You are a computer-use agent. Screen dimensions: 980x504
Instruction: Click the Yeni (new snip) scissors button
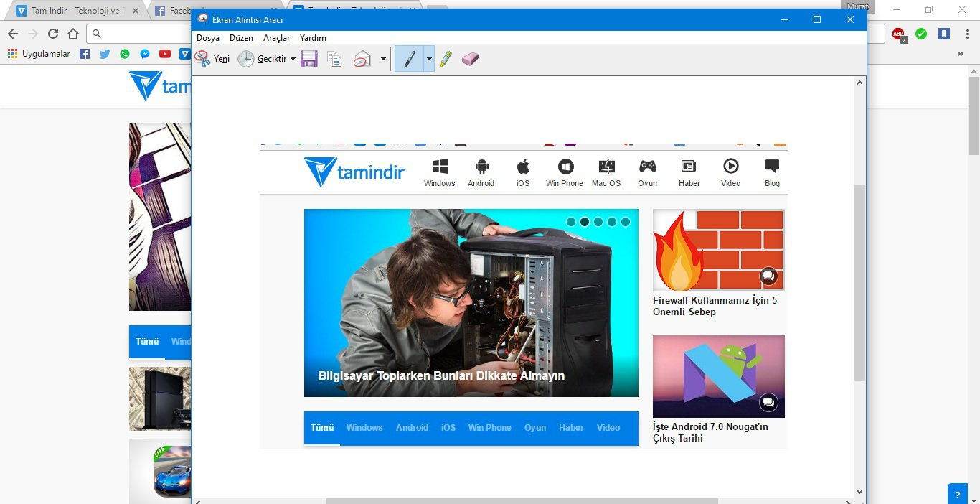[212, 59]
